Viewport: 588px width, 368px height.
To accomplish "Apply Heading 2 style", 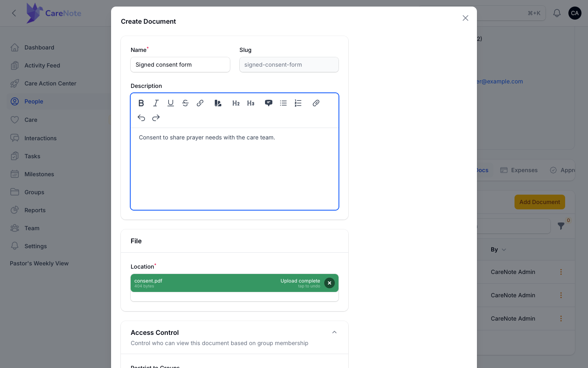I will pos(236,103).
